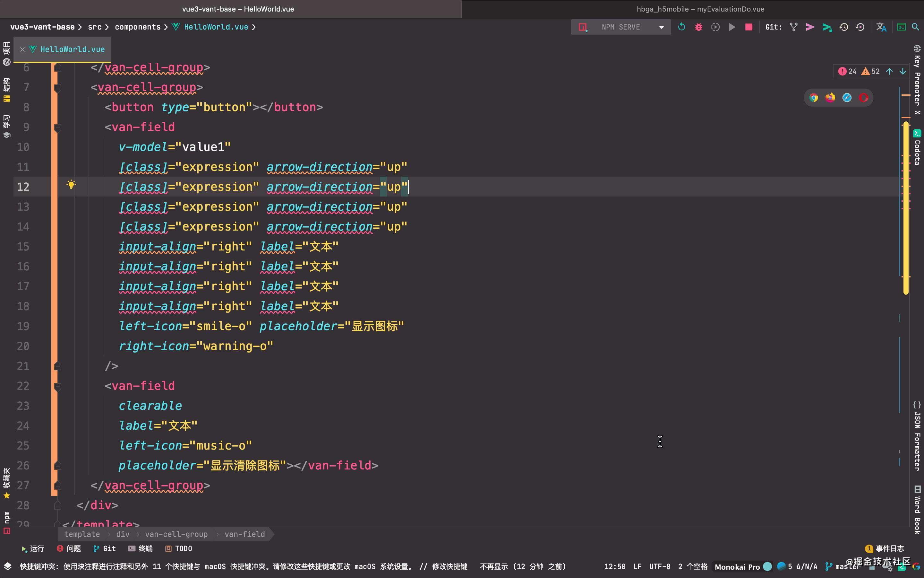Screen dimensions: 924x578
Task: Click the LF line separator status item
Action: pyautogui.click(x=637, y=566)
